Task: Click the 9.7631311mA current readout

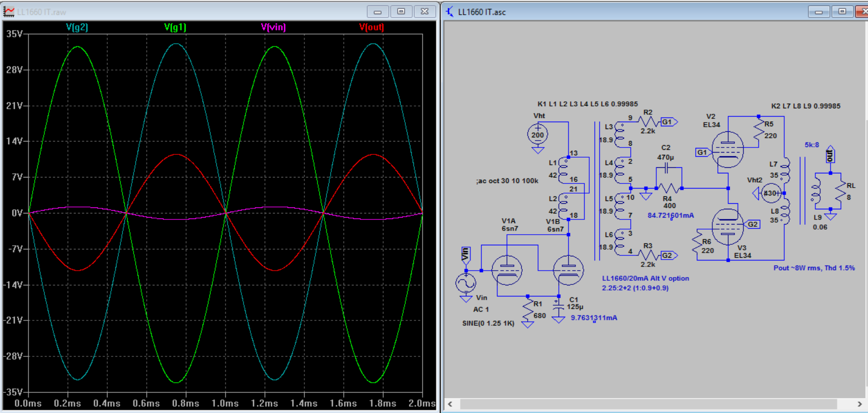Action: (x=594, y=318)
